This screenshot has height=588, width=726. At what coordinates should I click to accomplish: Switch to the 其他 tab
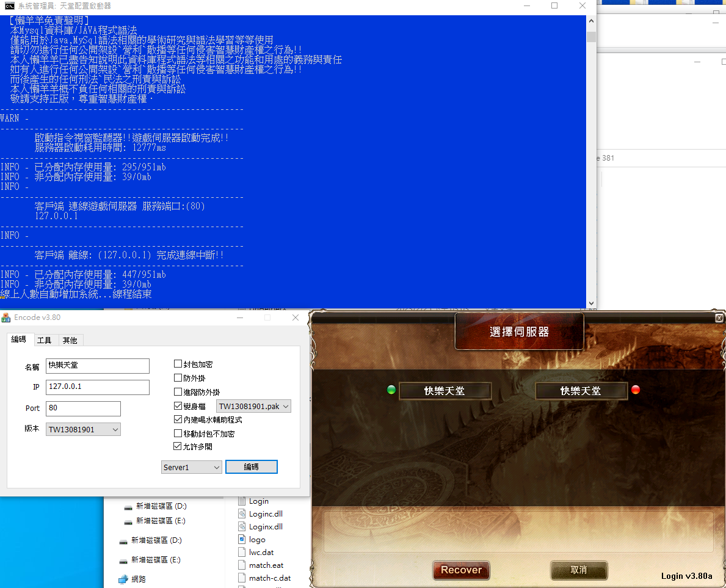tap(70, 340)
